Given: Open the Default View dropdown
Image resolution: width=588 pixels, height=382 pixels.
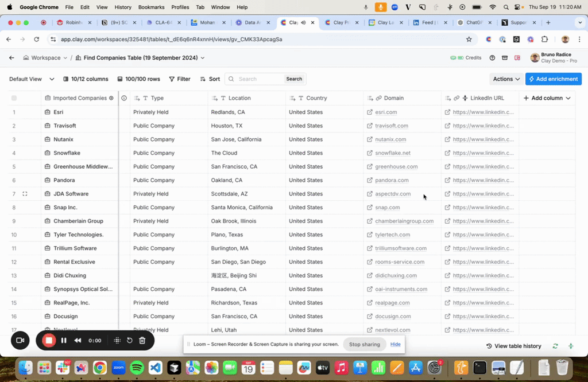Looking at the screenshot, I should [32, 79].
